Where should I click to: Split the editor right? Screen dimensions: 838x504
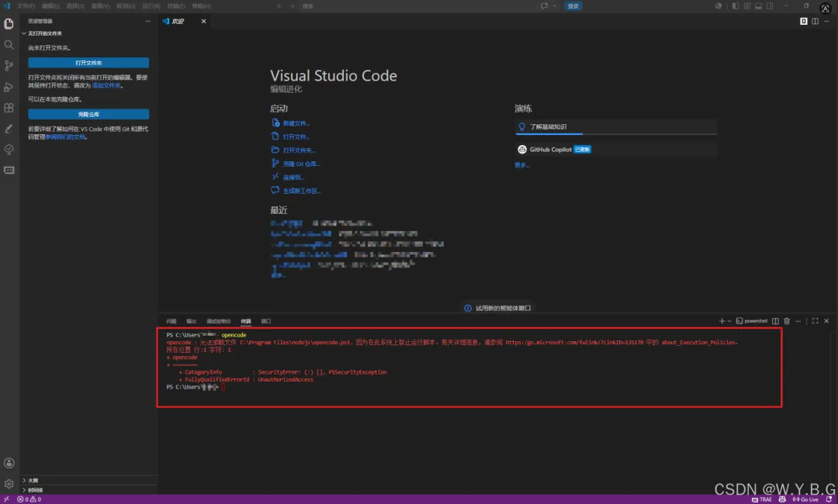tap(815, 22)
